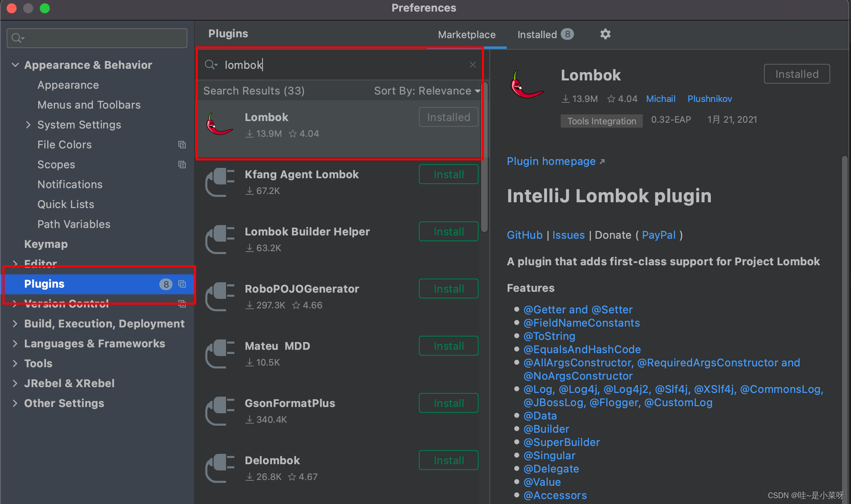Viewport: 851px width, 504px height.
Task: Select Menus and Toolbars page
Action: (x=89, y=105)
